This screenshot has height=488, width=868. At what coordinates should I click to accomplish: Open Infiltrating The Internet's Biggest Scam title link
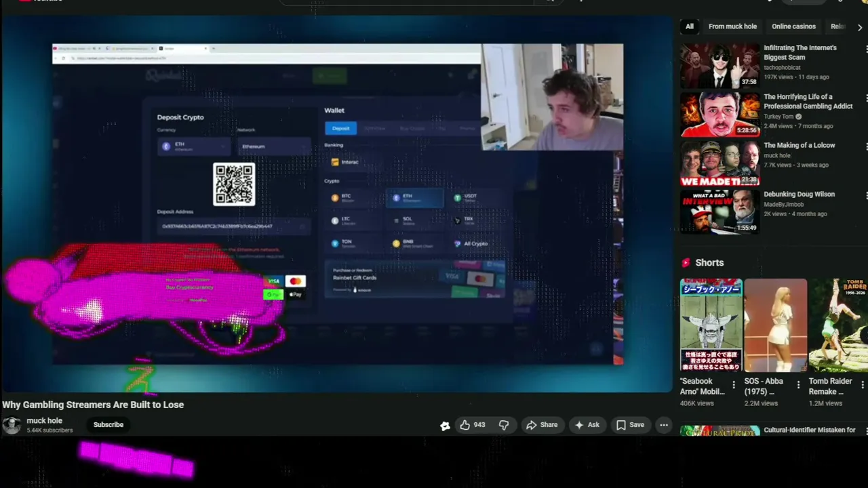coord(800,53)
